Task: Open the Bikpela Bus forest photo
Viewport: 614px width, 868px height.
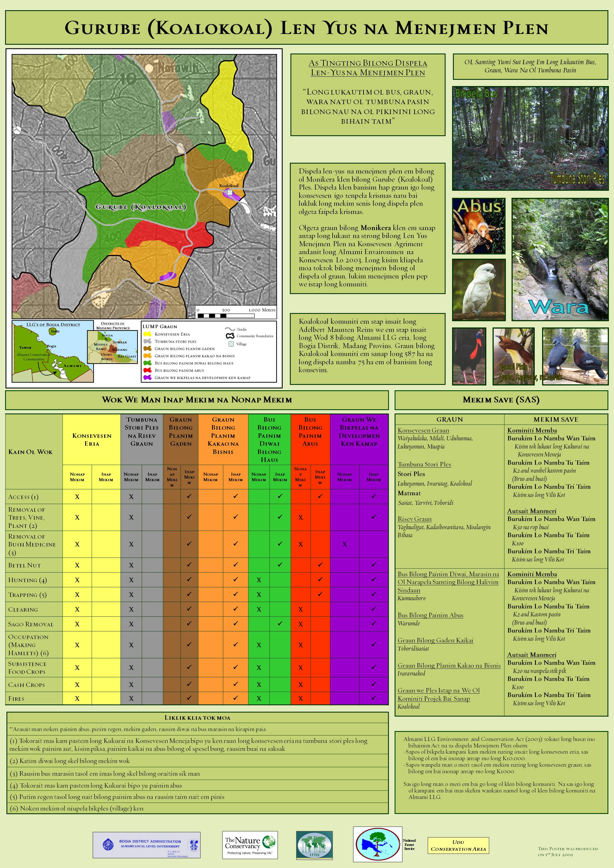Action: click(x=530, y=138)
